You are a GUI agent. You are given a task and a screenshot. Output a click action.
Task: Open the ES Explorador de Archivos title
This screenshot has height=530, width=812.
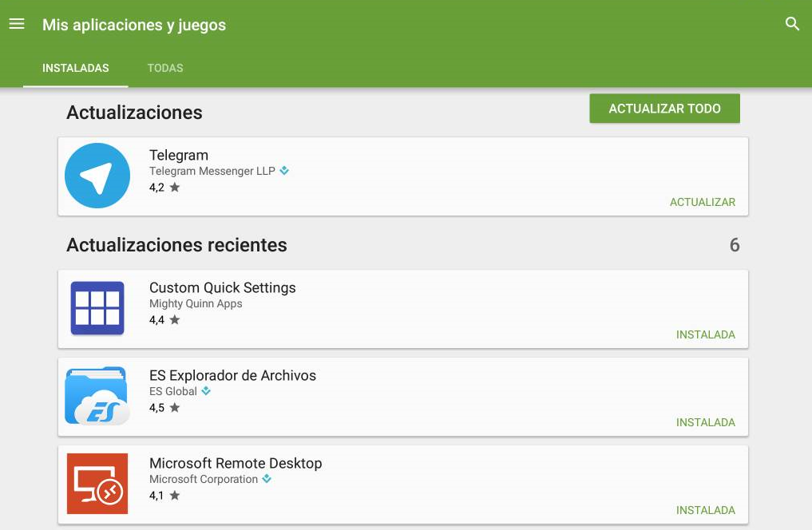pyautogui.click(x=232, y=375)
